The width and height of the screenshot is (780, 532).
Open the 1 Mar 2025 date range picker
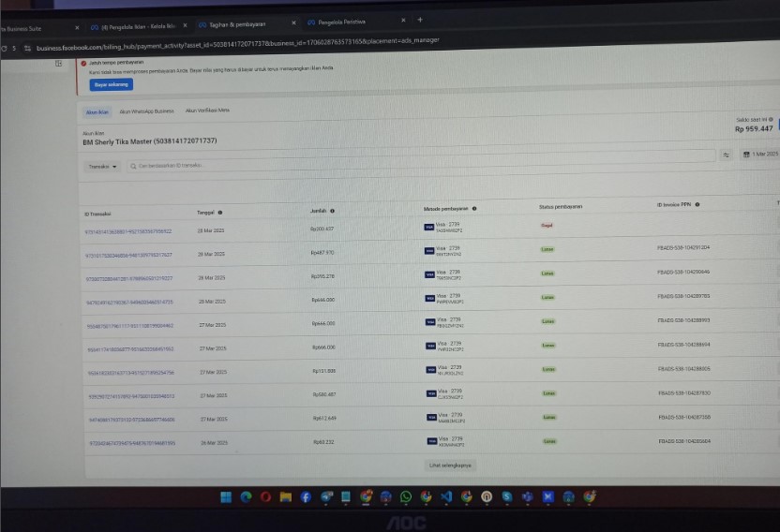coord(760,154)
